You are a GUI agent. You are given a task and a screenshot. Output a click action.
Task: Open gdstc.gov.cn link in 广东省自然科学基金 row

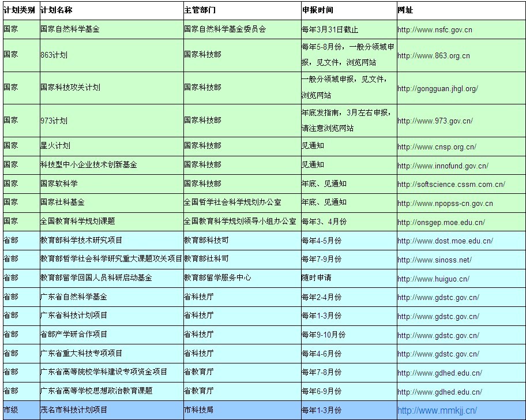438,298
